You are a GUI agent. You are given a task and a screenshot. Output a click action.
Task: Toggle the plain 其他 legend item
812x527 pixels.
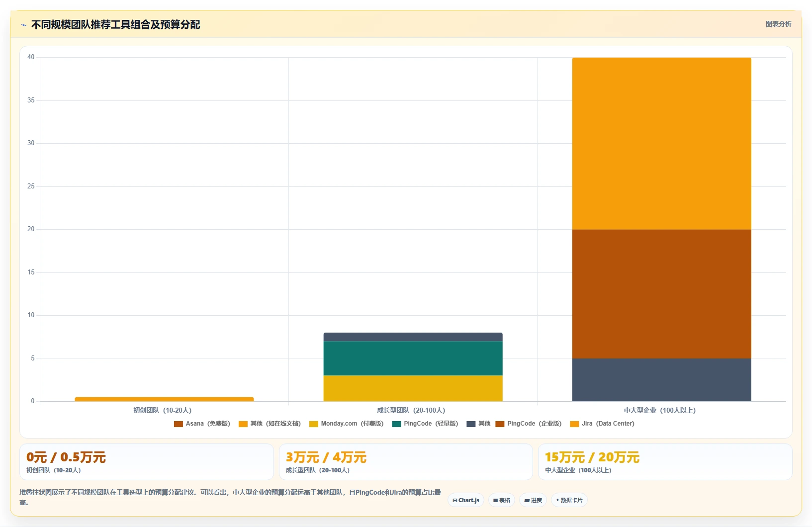pos(478,424)
